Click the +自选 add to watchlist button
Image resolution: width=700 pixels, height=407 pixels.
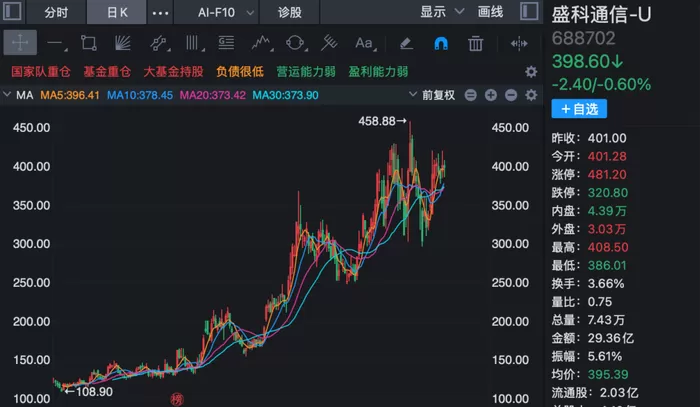(x=579, y=109)
